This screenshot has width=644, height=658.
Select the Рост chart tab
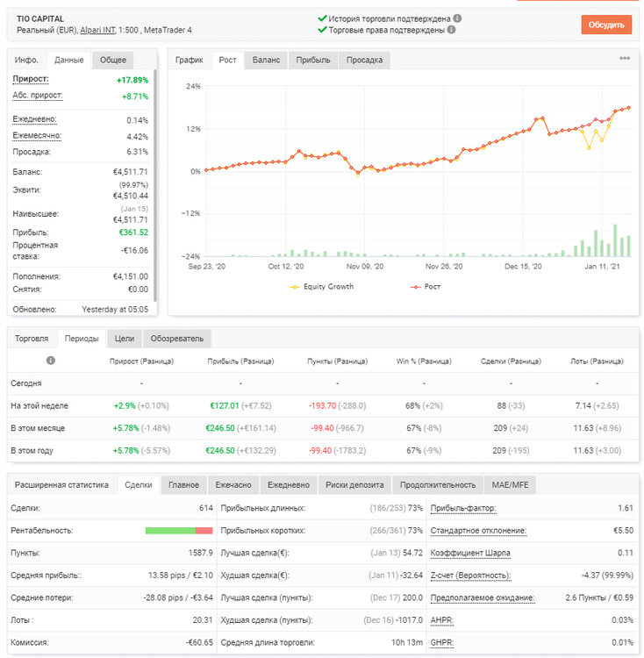[x=227, y=60]
